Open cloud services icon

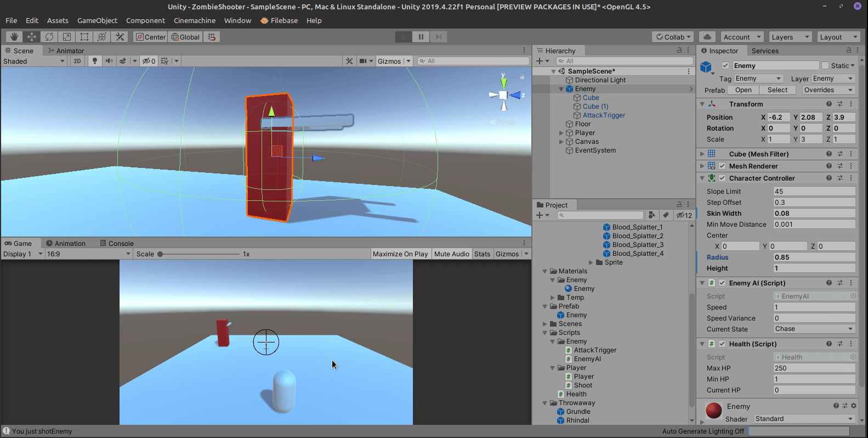(x=707, y=37)
